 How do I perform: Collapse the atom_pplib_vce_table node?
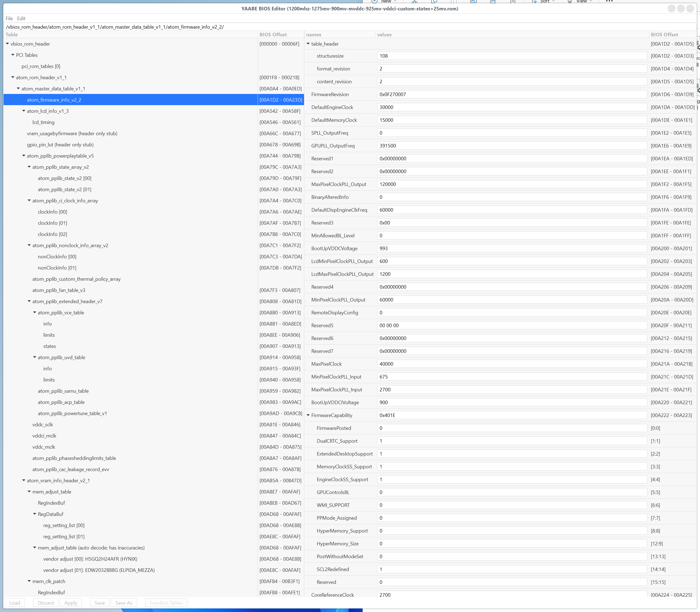[x=34, y=312]
